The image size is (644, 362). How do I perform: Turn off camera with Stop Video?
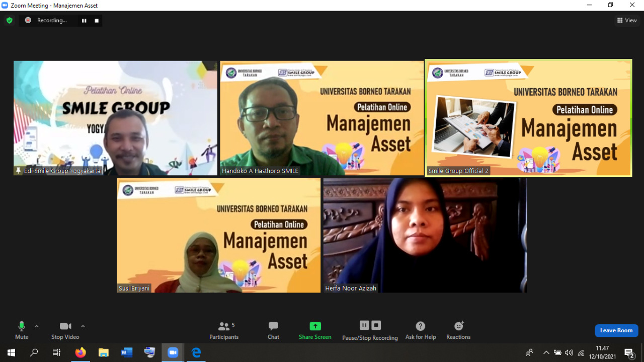(x=65, y=330)
